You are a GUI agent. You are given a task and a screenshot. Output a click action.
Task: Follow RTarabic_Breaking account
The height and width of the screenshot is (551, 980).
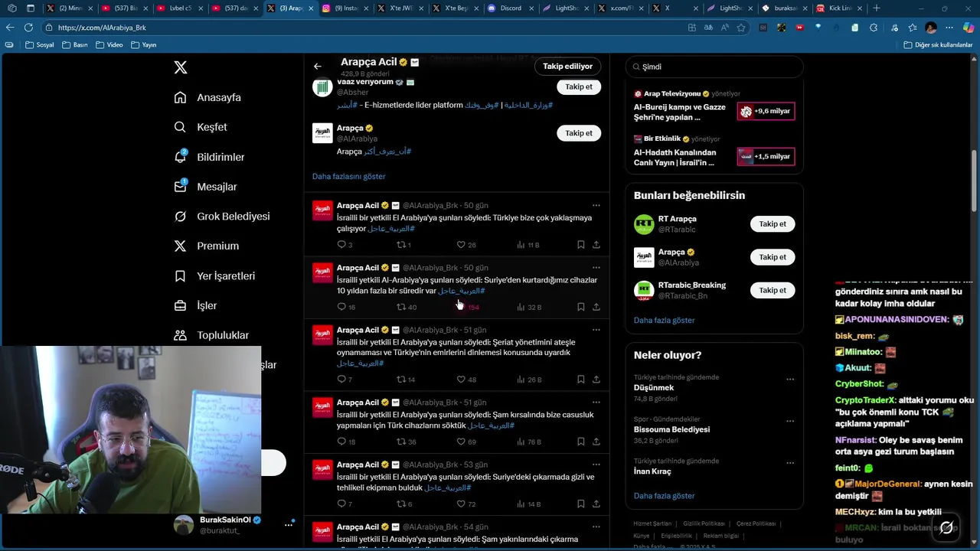coord(772,290)
